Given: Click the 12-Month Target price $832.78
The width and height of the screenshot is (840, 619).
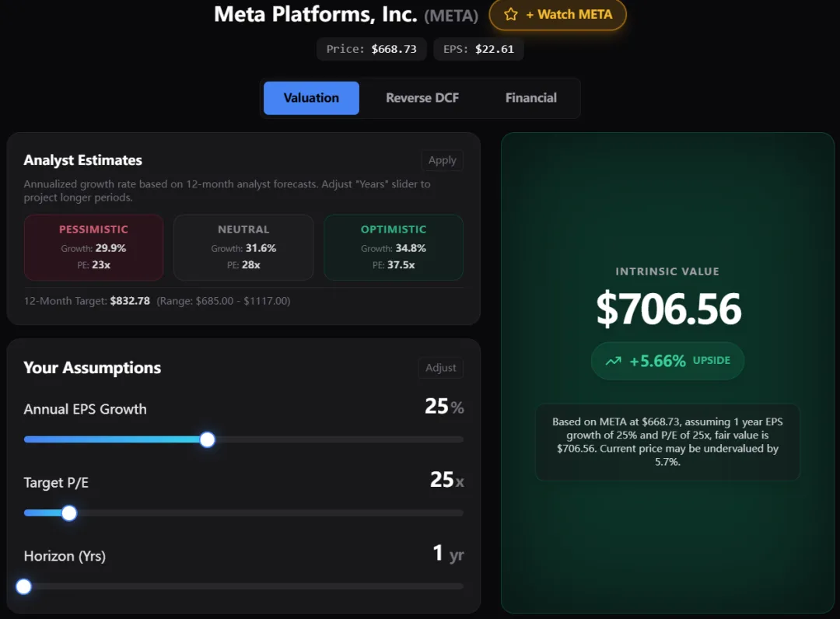Looking at the screenshot, I should 130,301.
